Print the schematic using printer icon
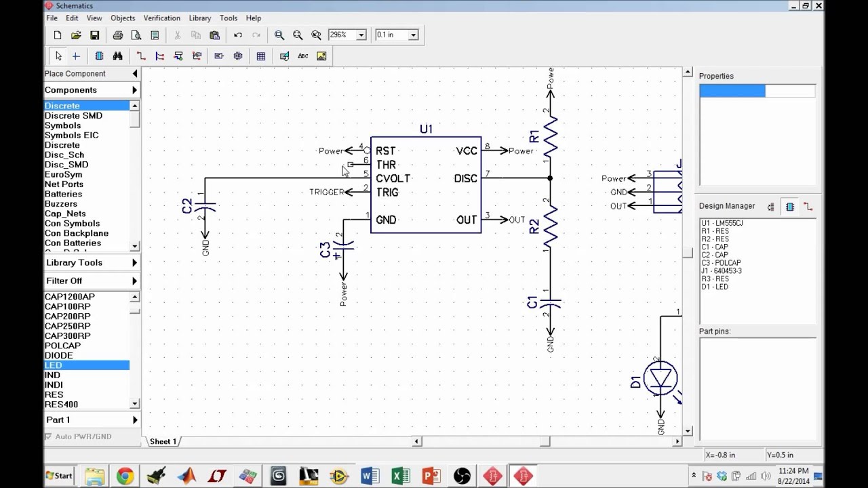 118,35
